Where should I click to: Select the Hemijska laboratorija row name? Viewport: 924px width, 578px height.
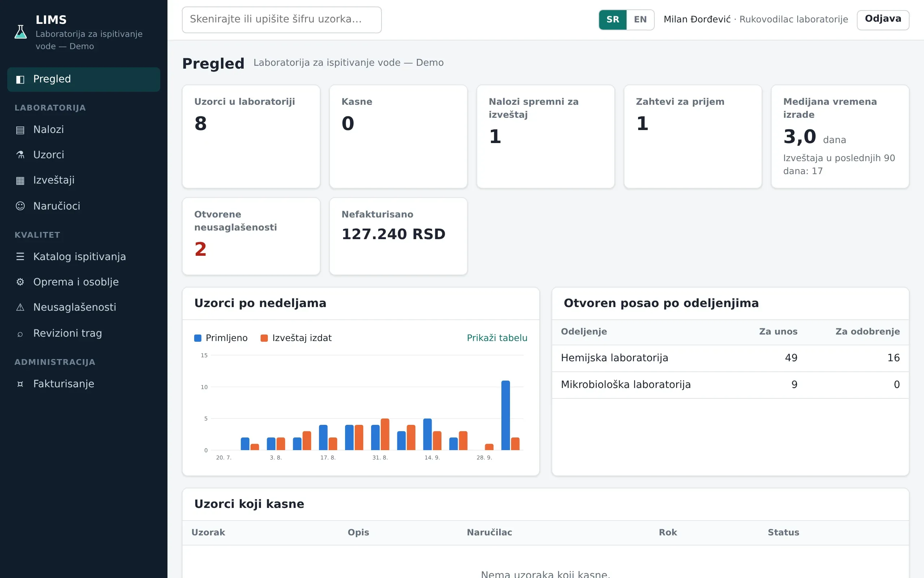(x=614, y=358)
